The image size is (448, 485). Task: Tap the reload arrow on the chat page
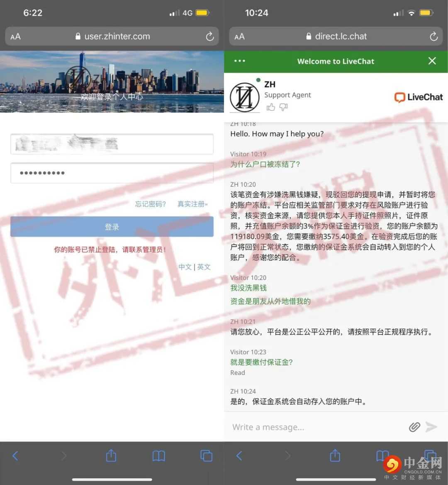[434, 36]
